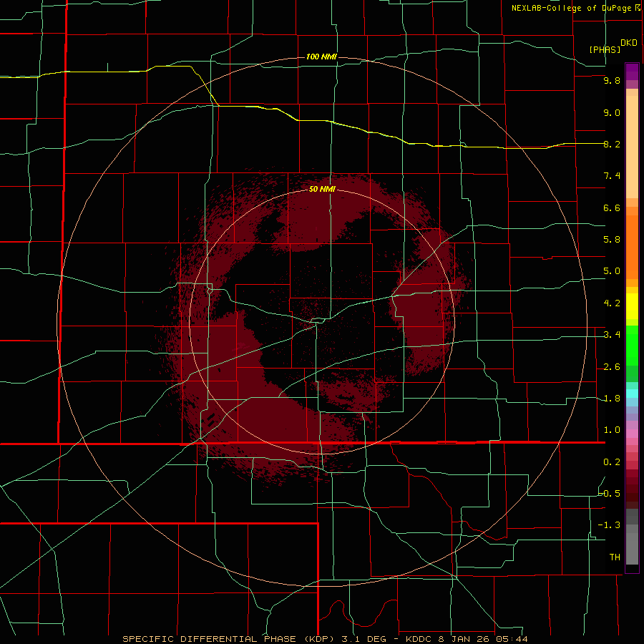Click the [PHAS] label above the color scale

pyautogui.click(x=605, y=49)
